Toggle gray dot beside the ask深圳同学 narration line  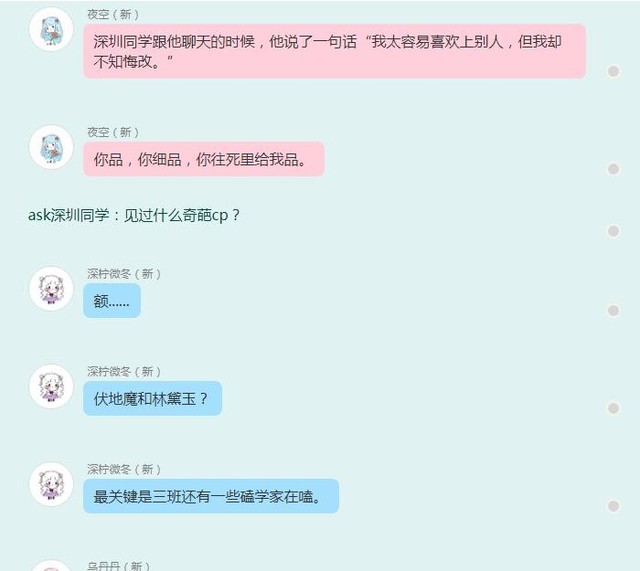pyautogui.click(x=613, y=231)
